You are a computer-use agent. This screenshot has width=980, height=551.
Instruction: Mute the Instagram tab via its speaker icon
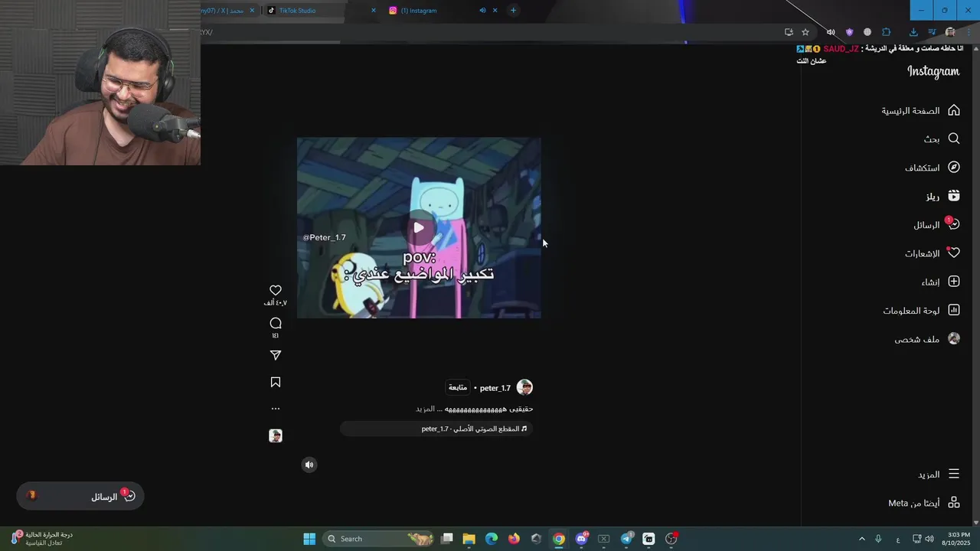click(482, 11)
